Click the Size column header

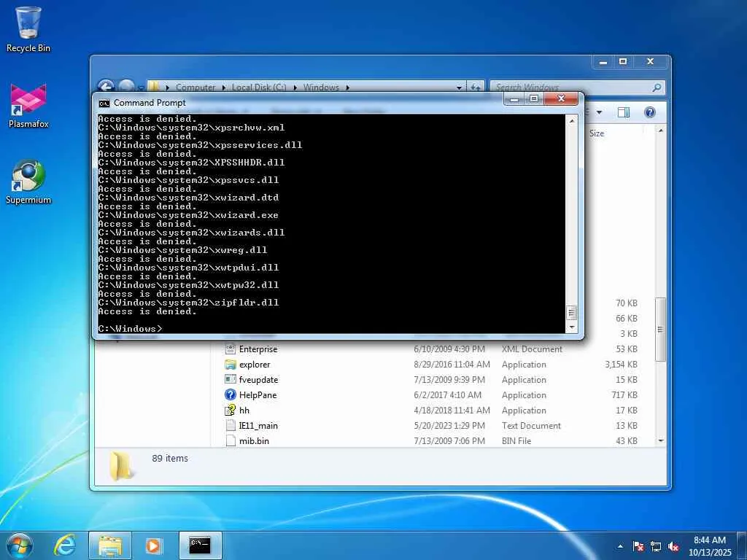597,133
